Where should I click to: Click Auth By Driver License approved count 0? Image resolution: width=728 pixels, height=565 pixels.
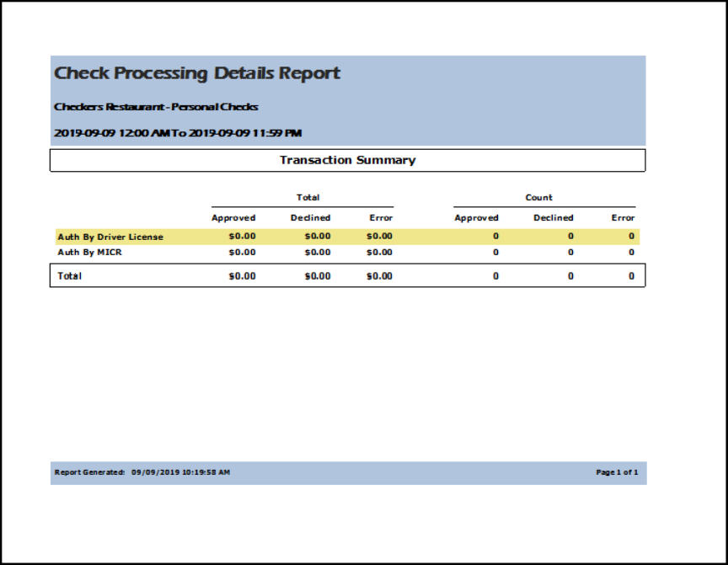tap(495, 236)
